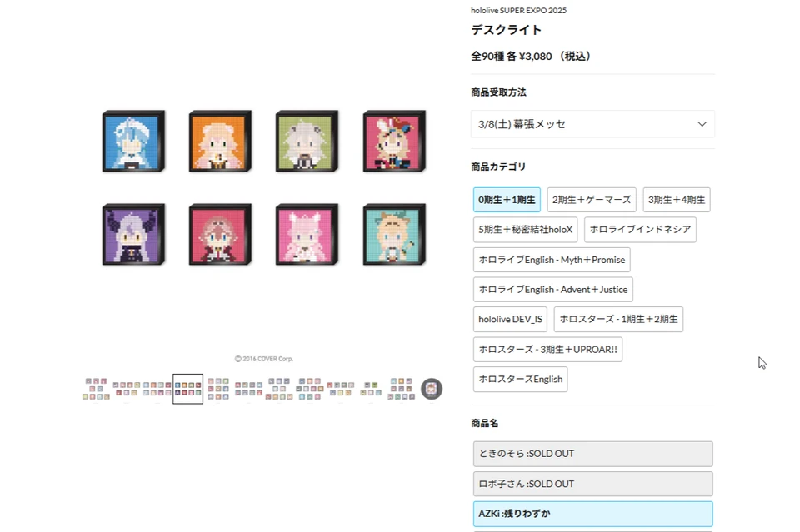Choose ホロスターズEnglish category button
Viewport: 800px width, 532px height.
coord(520,379)
